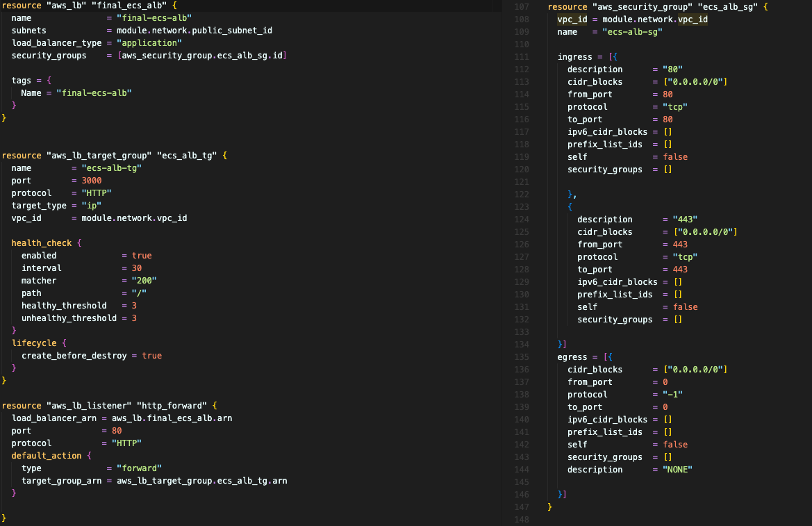
Task: Click line number 116 in the gutter
Action: pyautogui.click(x=522, y=120)
